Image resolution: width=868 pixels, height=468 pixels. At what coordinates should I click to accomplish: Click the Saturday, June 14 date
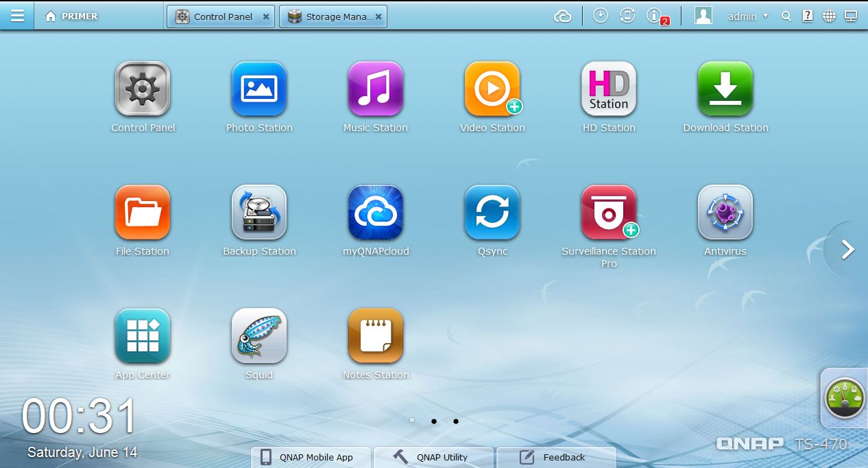[82, 452]
